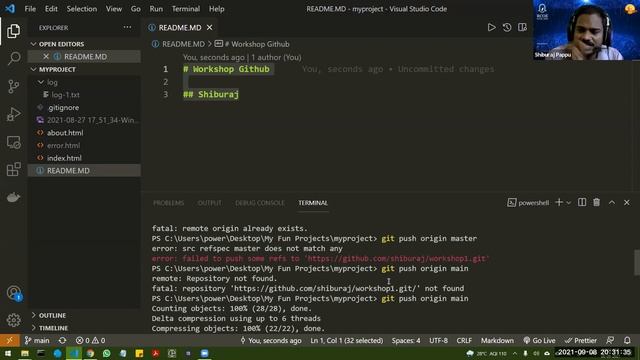
Task: Click the terminal scrollbar thumb
Action: (x=636, y=263)
